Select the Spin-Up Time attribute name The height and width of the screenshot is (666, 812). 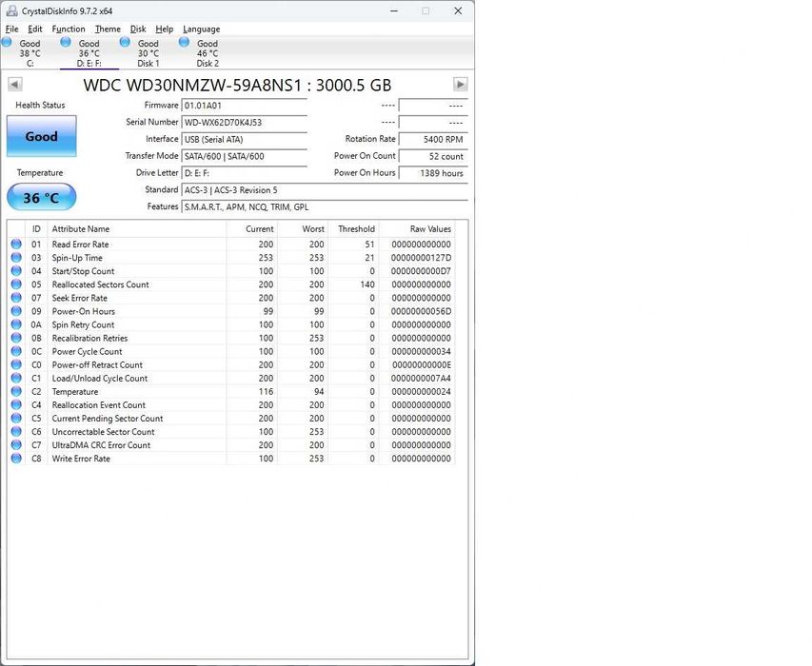click(x=77, y=258)
